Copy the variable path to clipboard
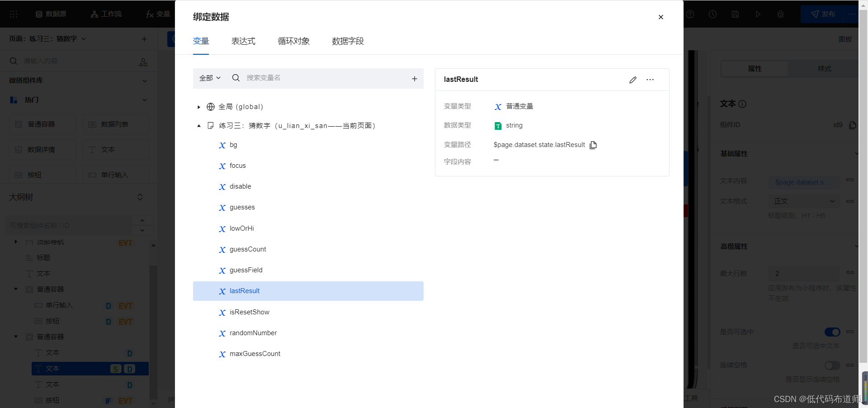868x408 pixels. tap(593, 145)
